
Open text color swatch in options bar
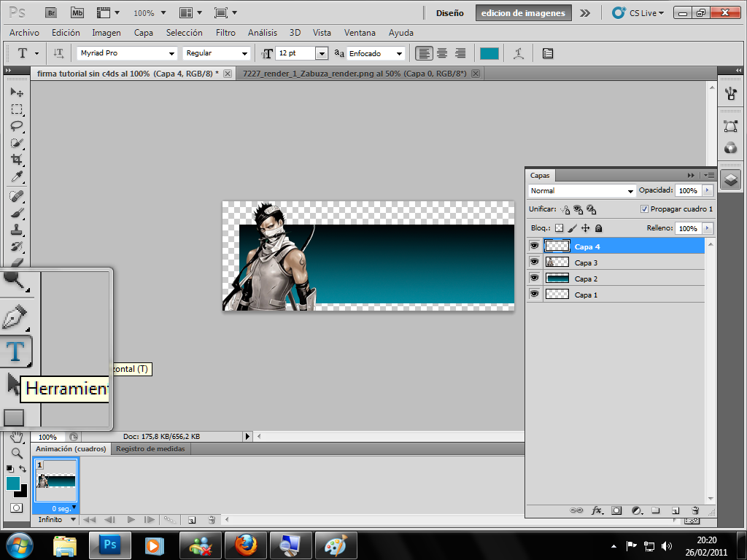click(x=489, y=53)
